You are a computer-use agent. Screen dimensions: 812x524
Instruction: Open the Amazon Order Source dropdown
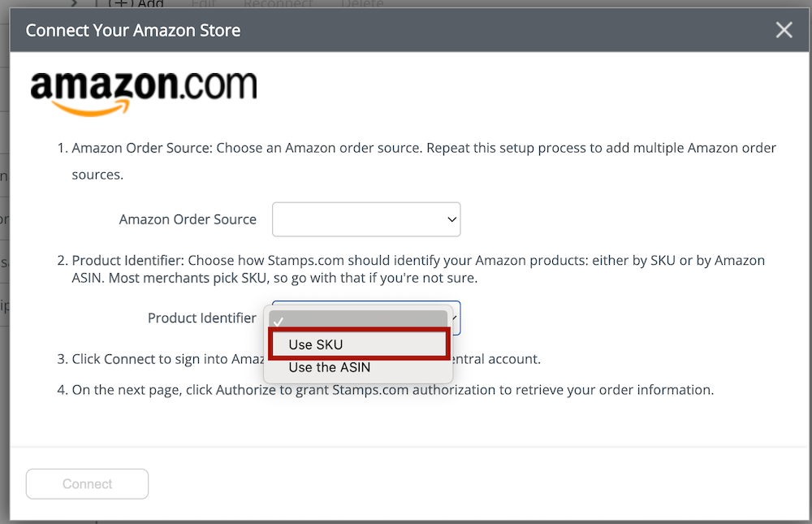coord(366,219)
